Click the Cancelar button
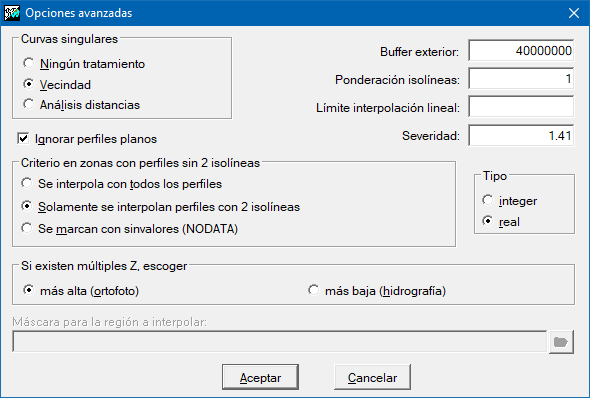Image resolution: width=590 pixels, height=398 pixels. coord(372,377)
